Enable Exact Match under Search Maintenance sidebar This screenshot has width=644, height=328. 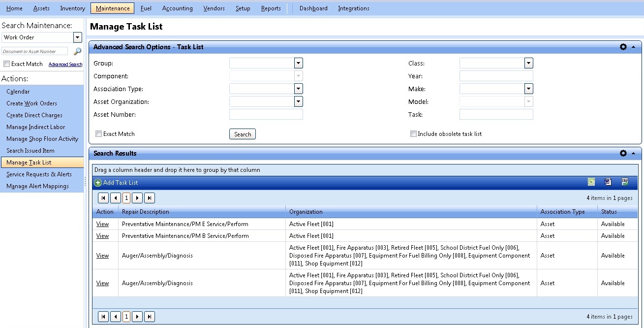[x=6, y=64]
